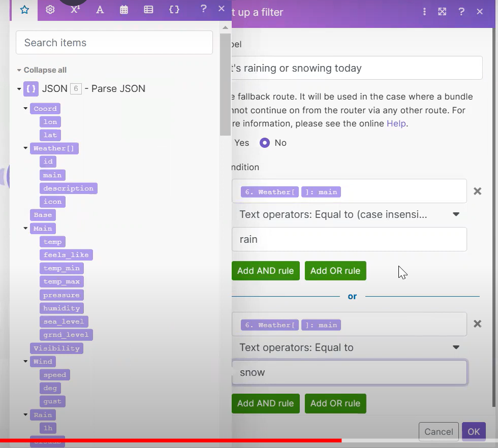Select the Weather[] array pill
Image resolution: width=498 pixels, height=448 pixels.
pos(54,148)
